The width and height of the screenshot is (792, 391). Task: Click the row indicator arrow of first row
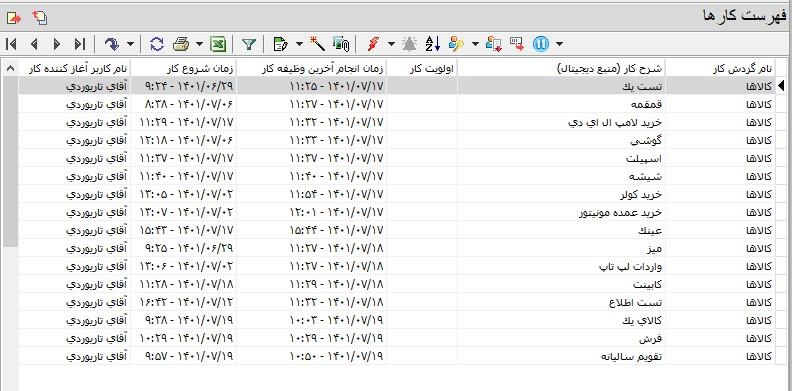781,86
